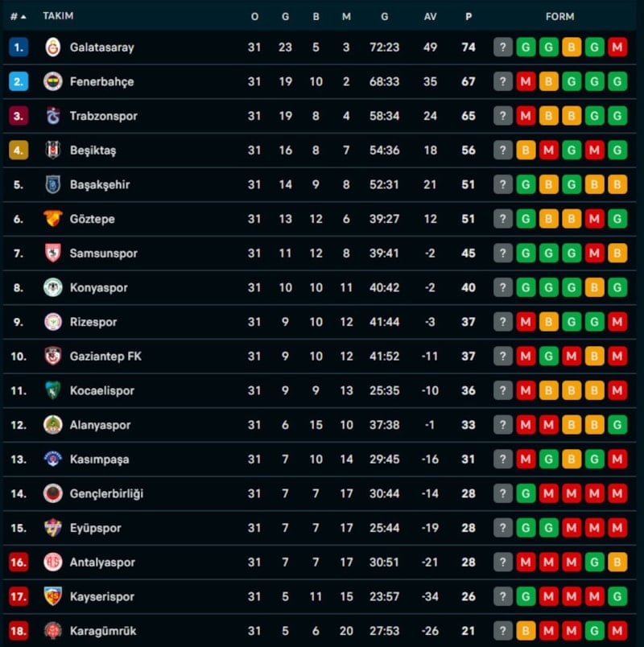
Task: Click the Galatasaray club crest icon
Action: pos(53,47)
